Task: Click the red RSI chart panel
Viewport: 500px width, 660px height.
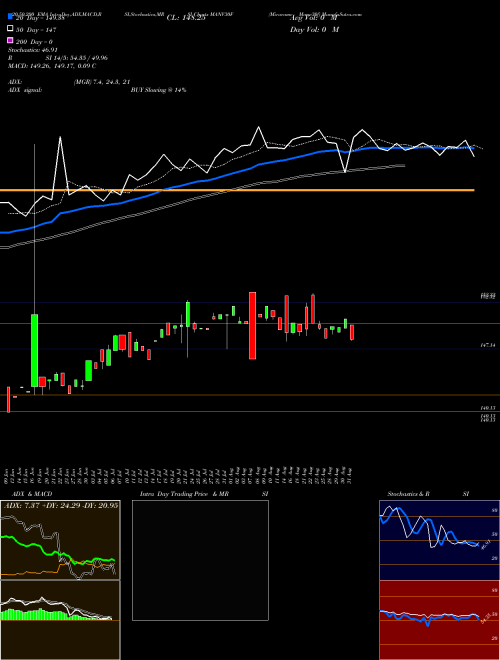Action: [439, 620]
